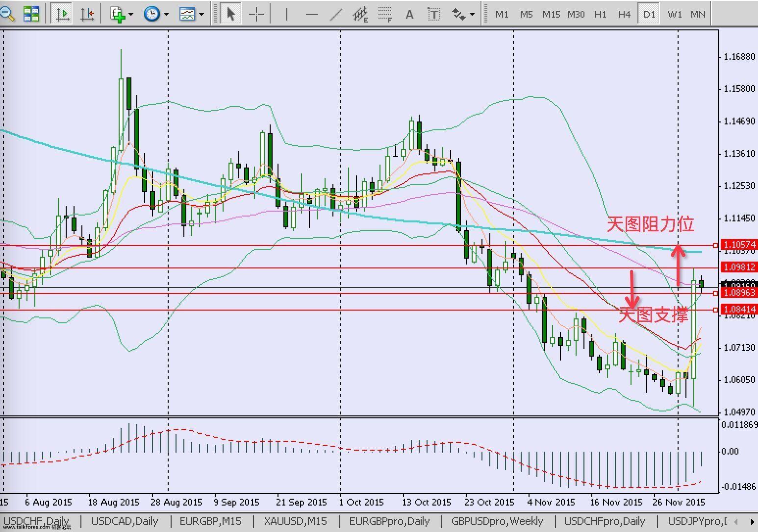The image size is (758, 532).
Task: Open the USDCAD,Daily chart tab
Action: pyautogui.click(x=125, y=521)
